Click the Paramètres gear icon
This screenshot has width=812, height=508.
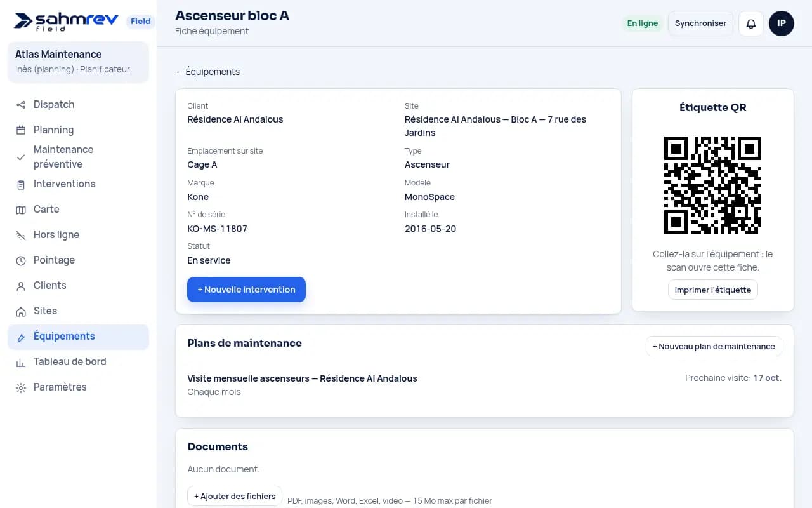click(21, 387)
